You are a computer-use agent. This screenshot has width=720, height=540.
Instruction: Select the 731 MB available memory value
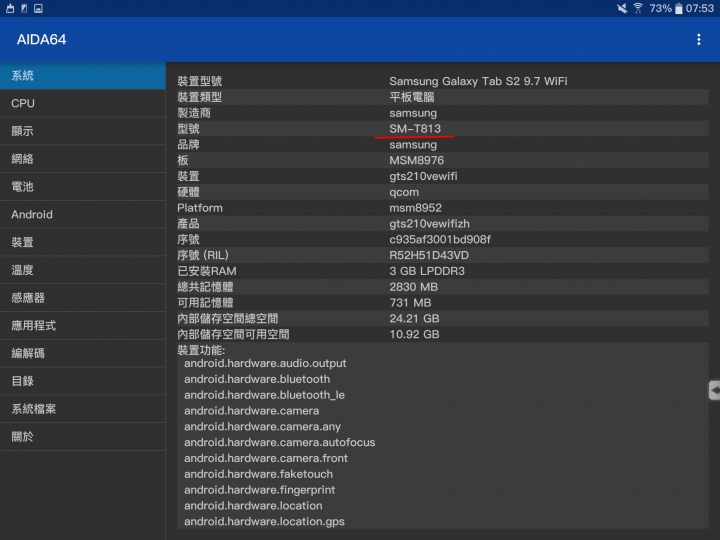[410, 303]
